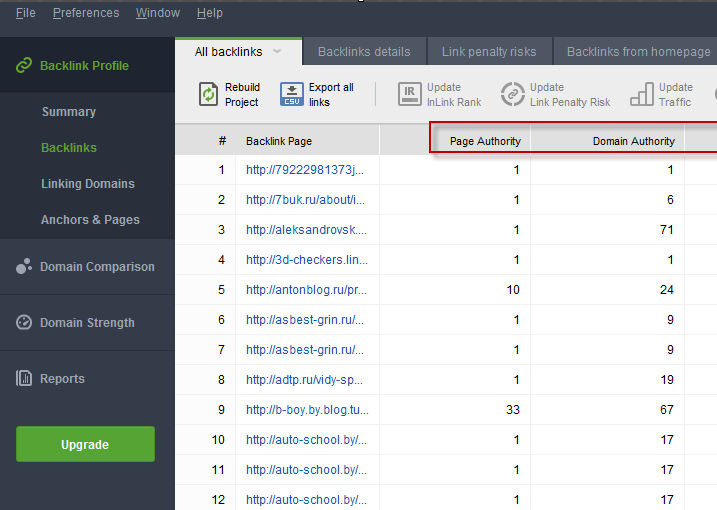Open the http://7buk.ru/about/i... backlink
Image resolution: width=717 pixels, height=510 pixels.
coord(305,199)
